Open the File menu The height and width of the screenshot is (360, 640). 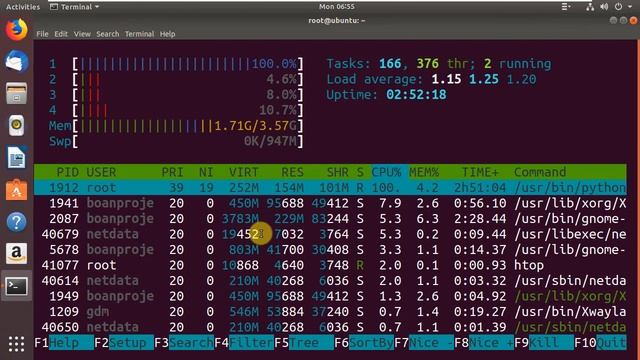point(42,34)
